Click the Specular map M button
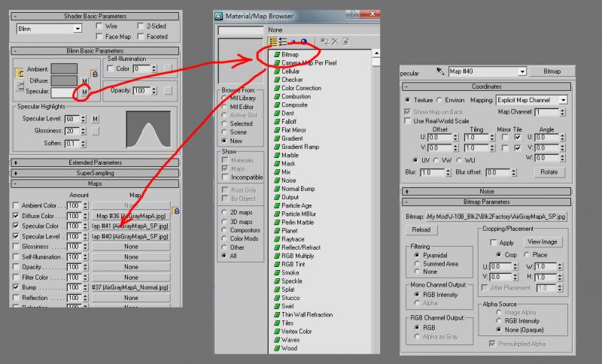602x364 pixels. pyautogui.click(x=85, y=92)
